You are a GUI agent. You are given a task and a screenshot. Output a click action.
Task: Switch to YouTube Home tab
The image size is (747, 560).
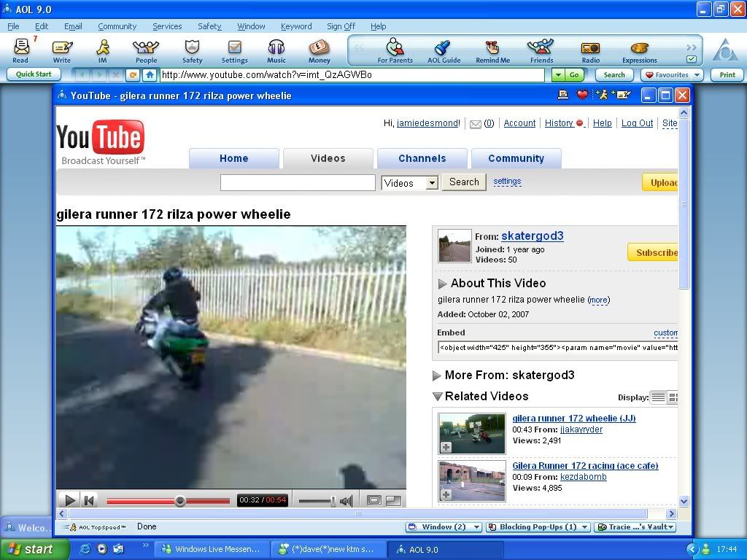point(234,158)
